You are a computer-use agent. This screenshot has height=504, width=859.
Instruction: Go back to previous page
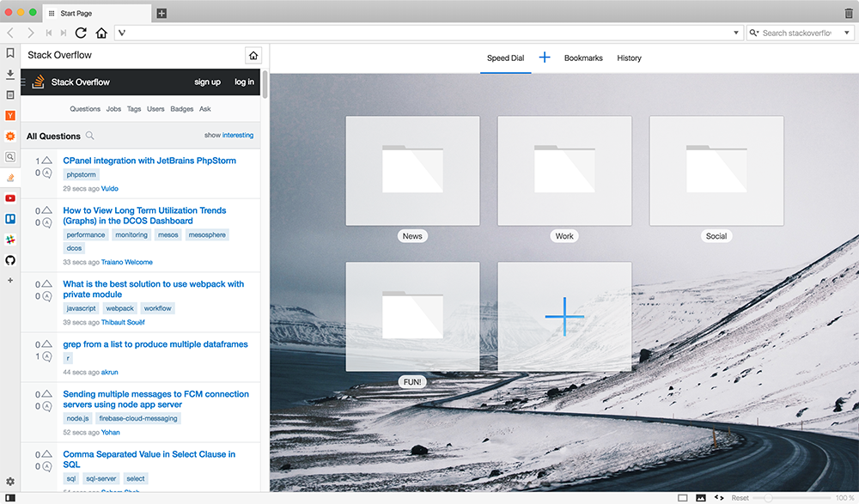10,33
